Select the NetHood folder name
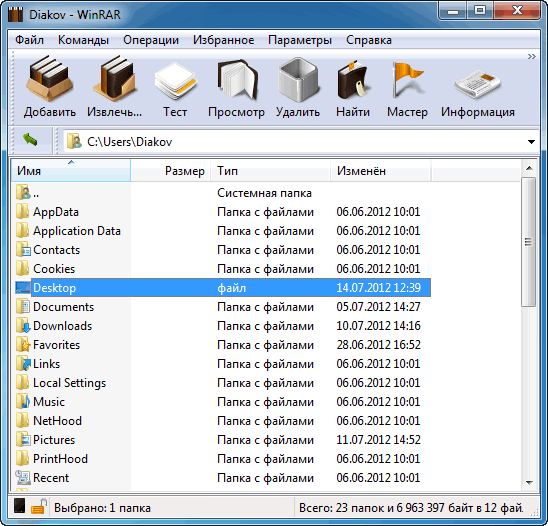 (57, 420)
